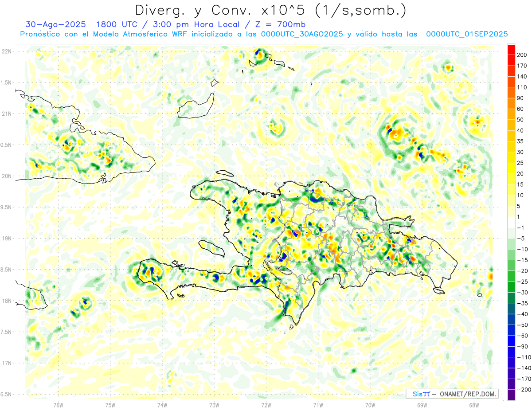This screenshot has height=411, width=532.
Task: Click the red color scale segment beside 200
Action: [511, 49]
